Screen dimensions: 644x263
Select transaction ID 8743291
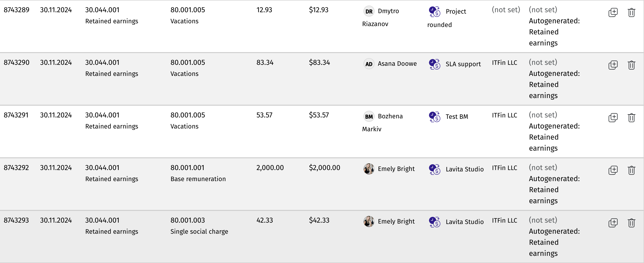16,115
